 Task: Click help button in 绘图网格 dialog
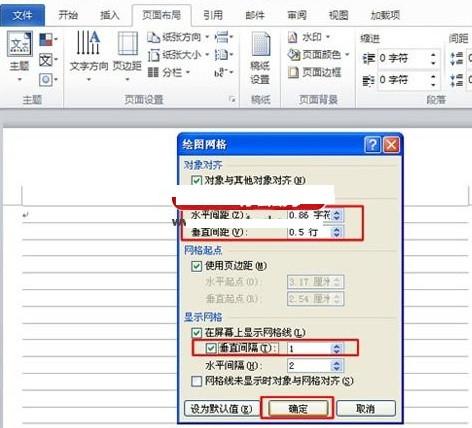coord(372,145)
